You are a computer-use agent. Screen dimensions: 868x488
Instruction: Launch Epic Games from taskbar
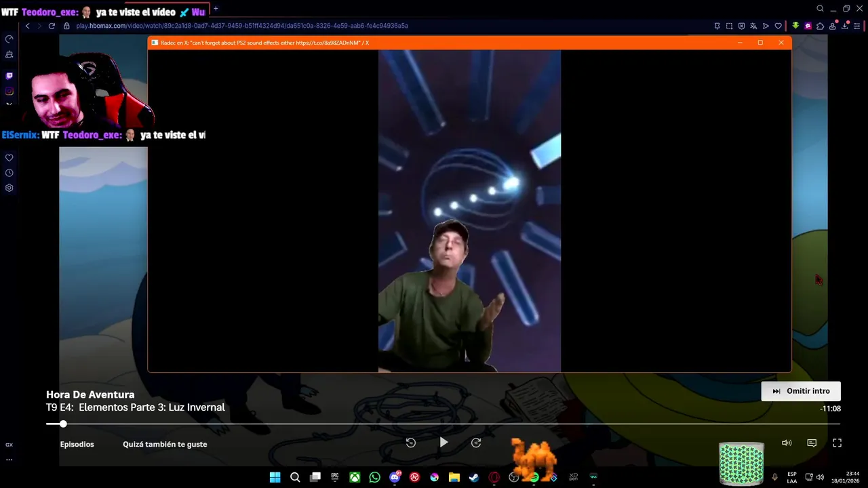335,477
